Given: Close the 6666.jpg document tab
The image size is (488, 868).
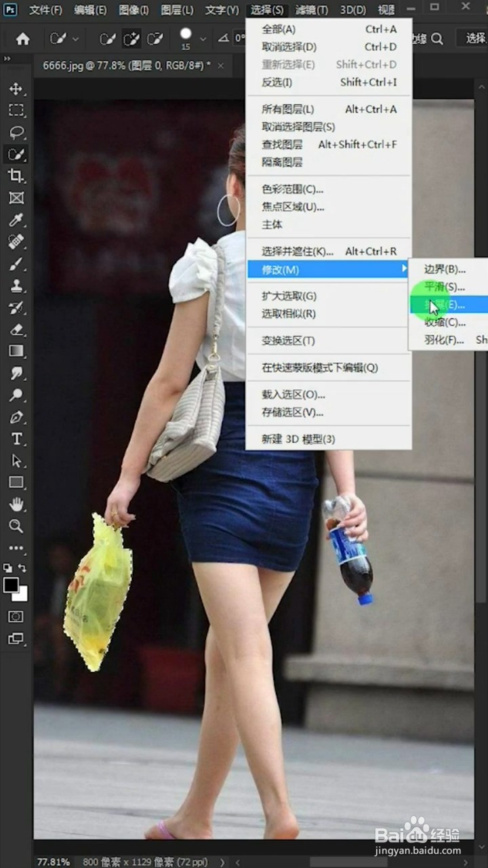Looking at the screenshot, I should click(220, 66).
